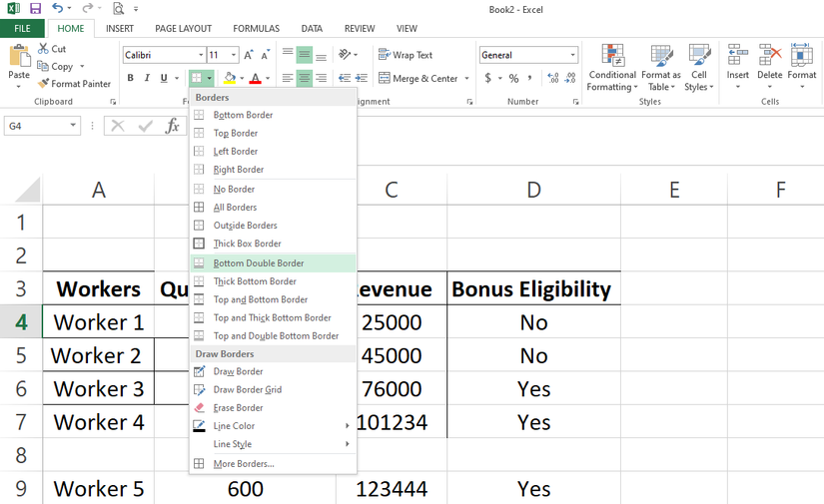
Task: Click the Format Painter brush icon
Action: 43,84
